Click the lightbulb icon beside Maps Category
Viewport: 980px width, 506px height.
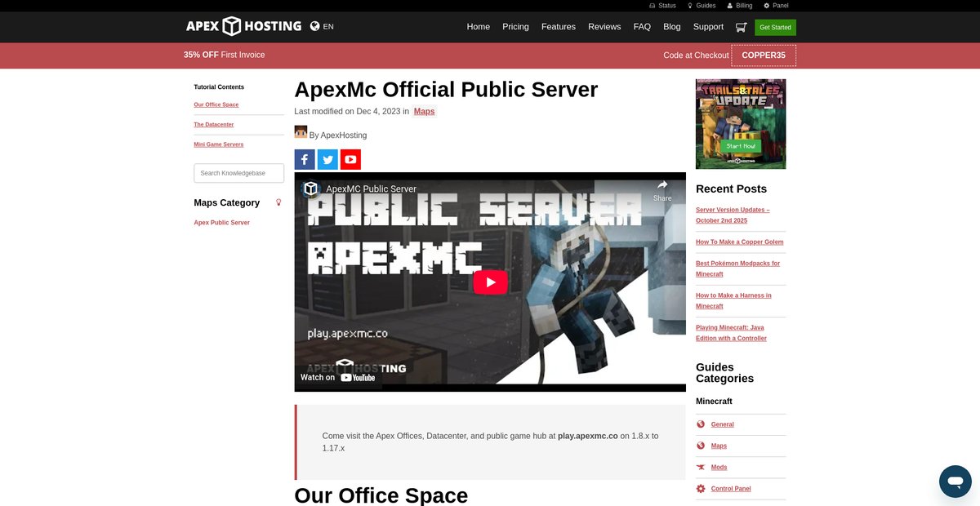point(278,202)
